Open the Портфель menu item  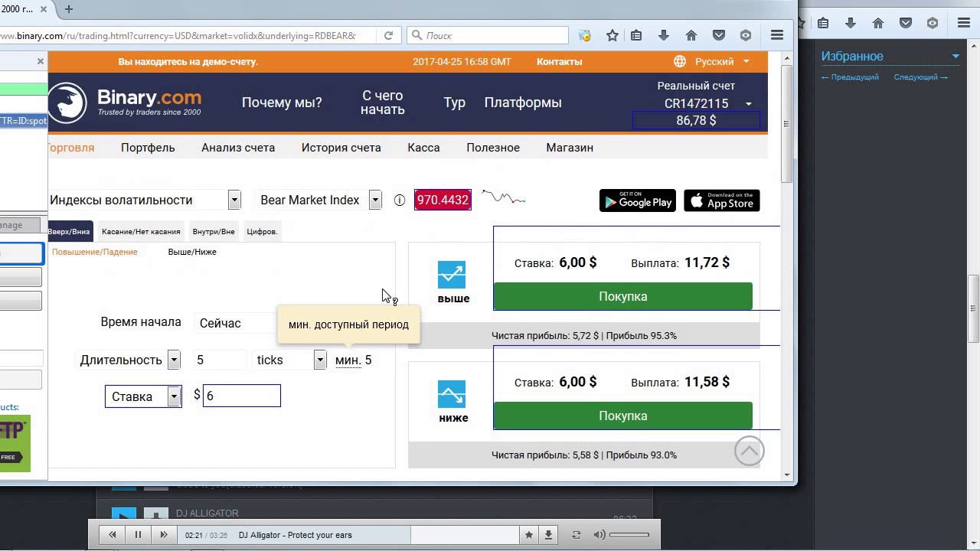(148, 148)
